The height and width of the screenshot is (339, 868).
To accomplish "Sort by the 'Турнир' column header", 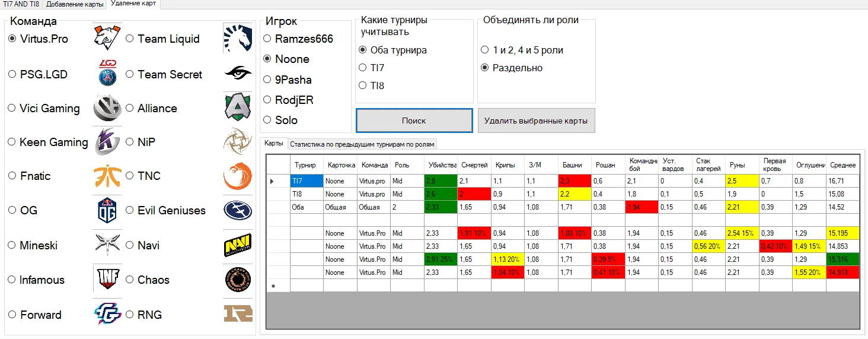I will (x=307, y=165).
